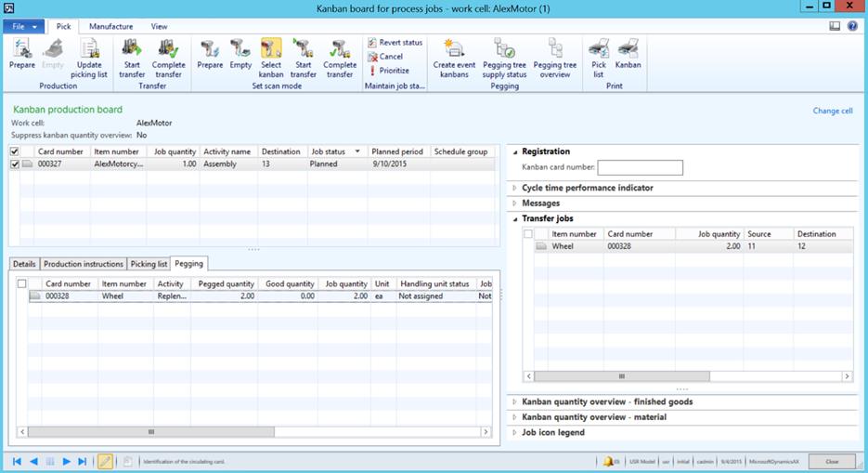Click the Kanban card number input field
Screen dimensions: 868x473
640,167
